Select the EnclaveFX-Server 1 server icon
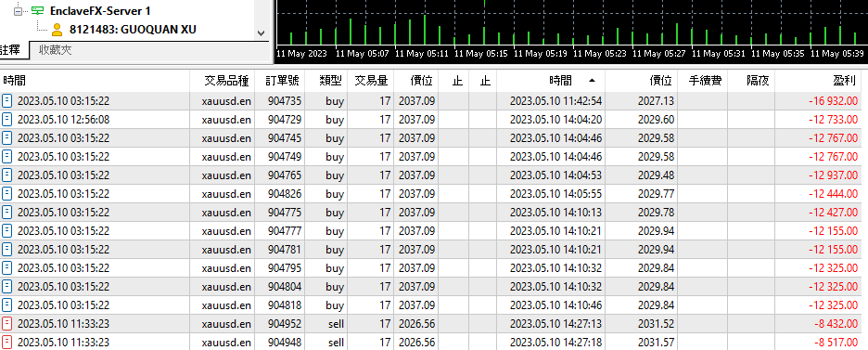This screenshot has height=350, width=868. coord(37,10)
